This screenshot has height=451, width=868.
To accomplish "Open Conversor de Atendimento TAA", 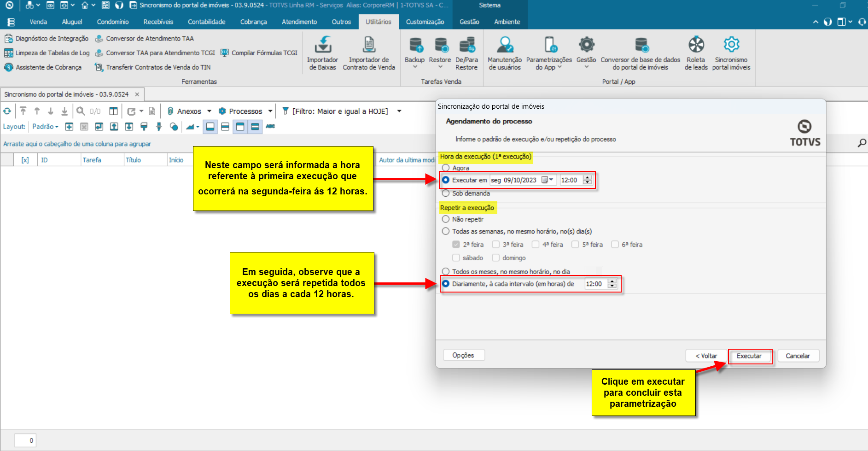I will 144,39.
